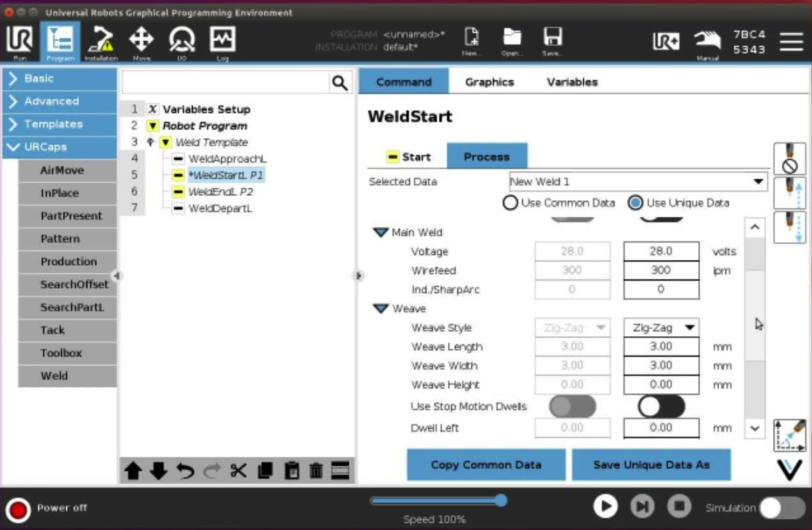Click the Speed slider handle

tap(501, 501)
